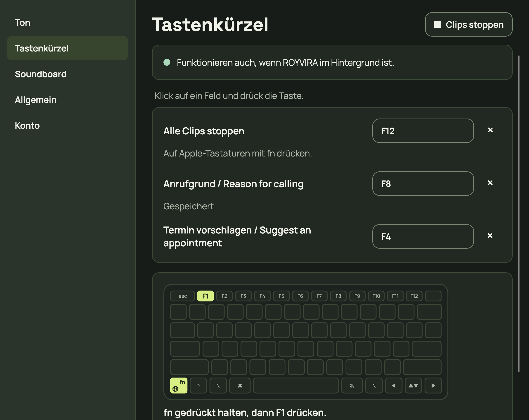
Task: Click the F4 key in keyboard diagram
Action: [262, 296]
